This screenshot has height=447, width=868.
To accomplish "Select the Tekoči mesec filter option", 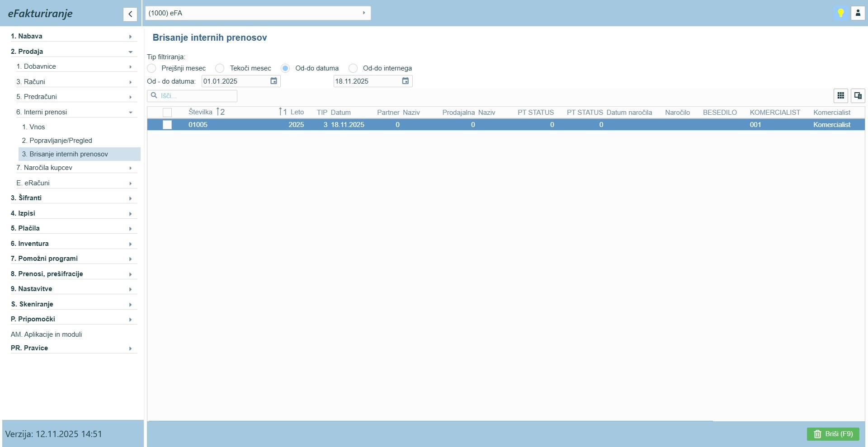I will (220, 68).
